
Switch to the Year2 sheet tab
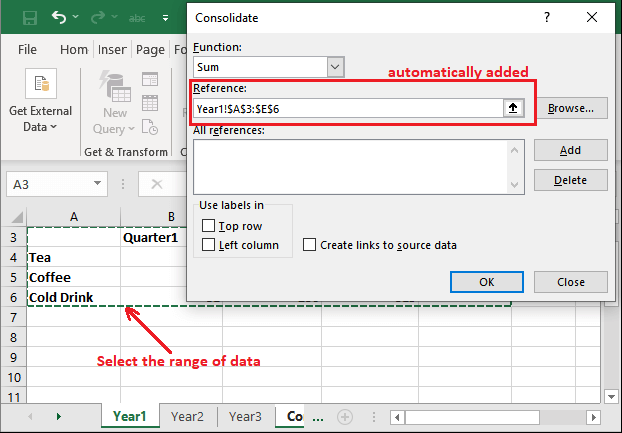(187, 416)
